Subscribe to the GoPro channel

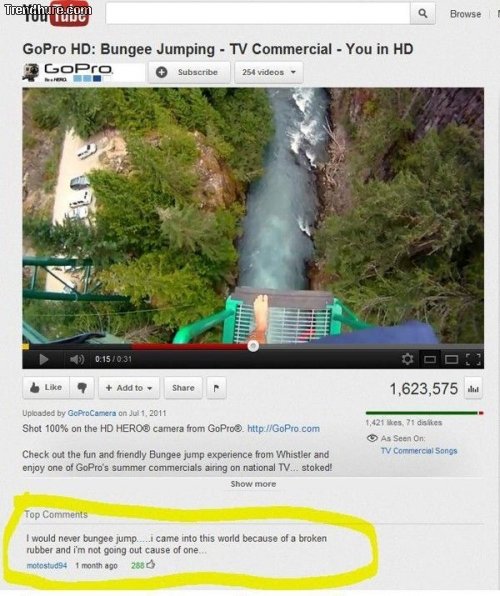click(x=189, y=72)
